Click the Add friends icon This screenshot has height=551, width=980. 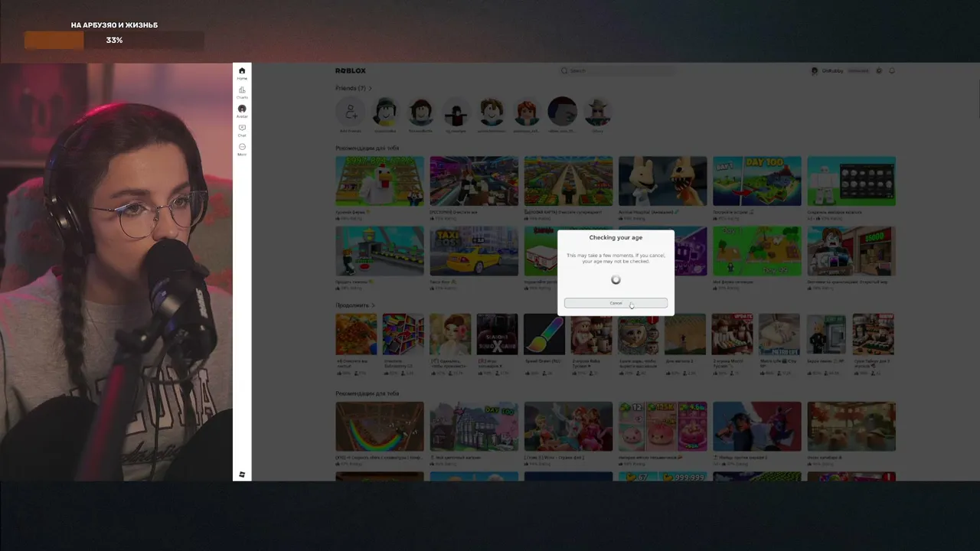(351, 112)
